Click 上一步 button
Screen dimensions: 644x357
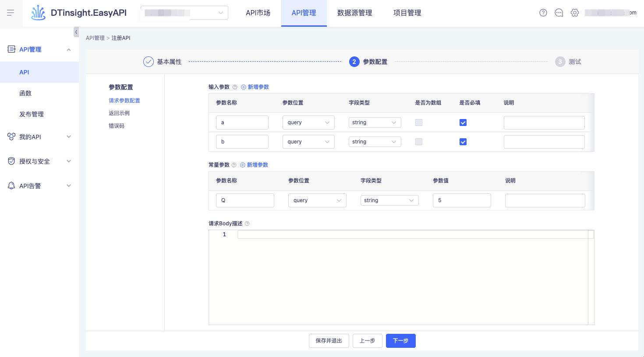[x=368, y=341]
